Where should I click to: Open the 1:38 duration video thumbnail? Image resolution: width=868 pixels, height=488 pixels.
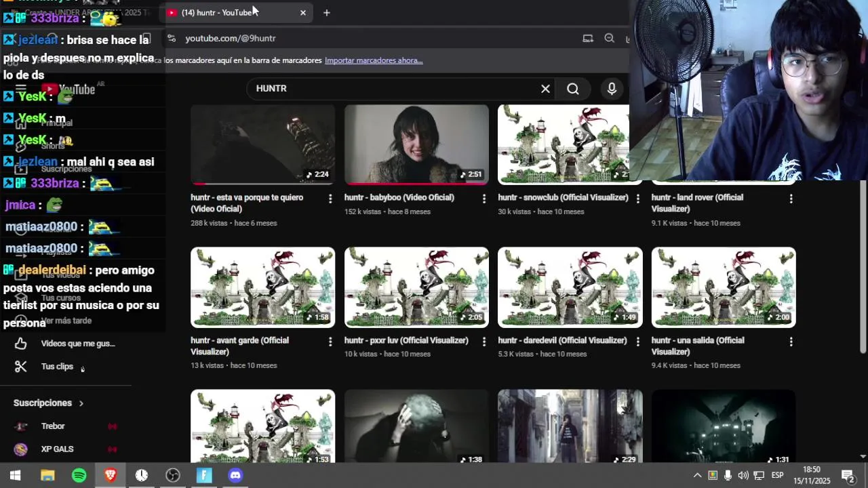tap(416, 427)
